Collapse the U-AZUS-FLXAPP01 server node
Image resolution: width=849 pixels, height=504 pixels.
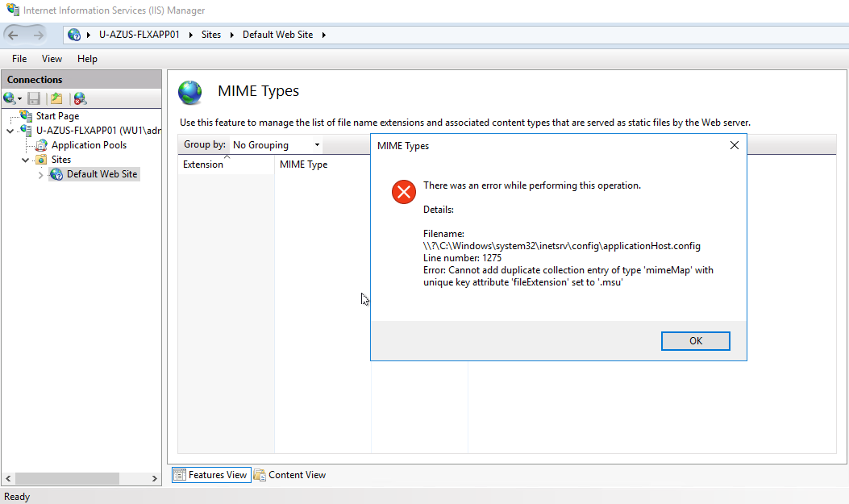click(10, 131)
